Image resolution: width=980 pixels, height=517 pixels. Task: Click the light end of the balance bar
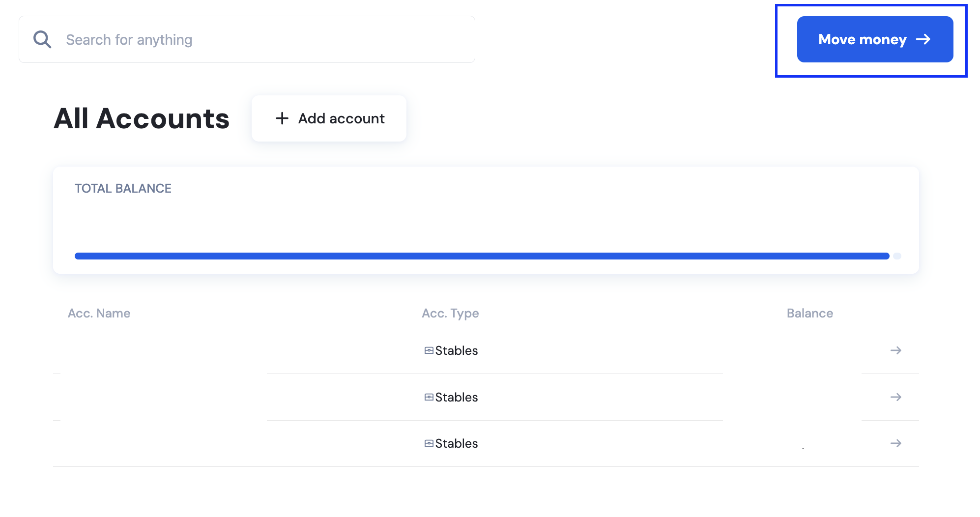point(897,256)
